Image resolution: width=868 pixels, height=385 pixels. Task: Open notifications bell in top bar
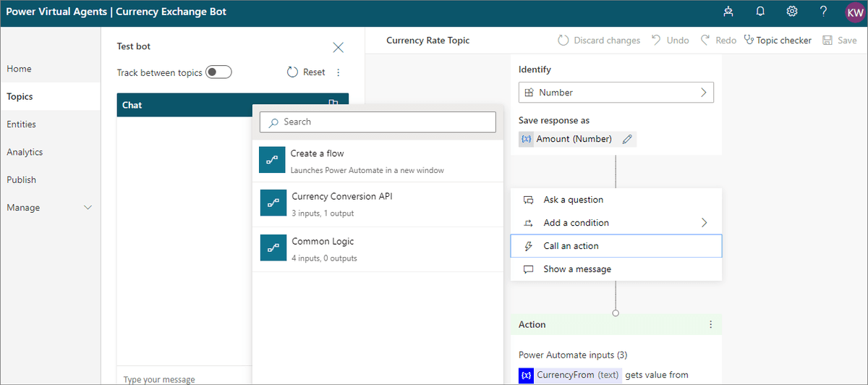760,12
